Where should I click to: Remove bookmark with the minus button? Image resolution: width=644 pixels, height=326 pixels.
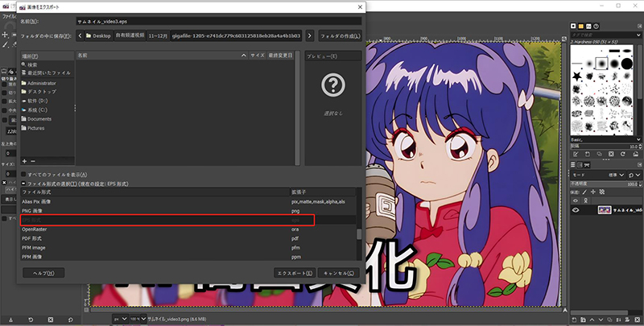pos(33,162)
